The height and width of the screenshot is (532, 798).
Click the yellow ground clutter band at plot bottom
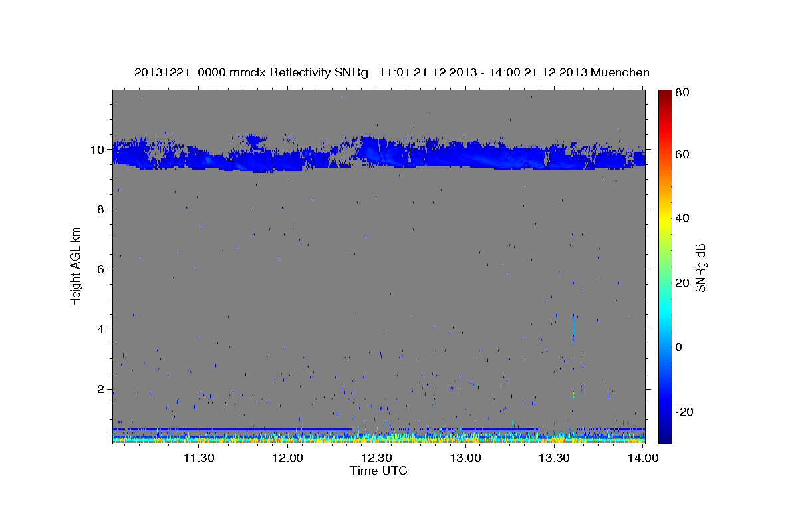379,439
